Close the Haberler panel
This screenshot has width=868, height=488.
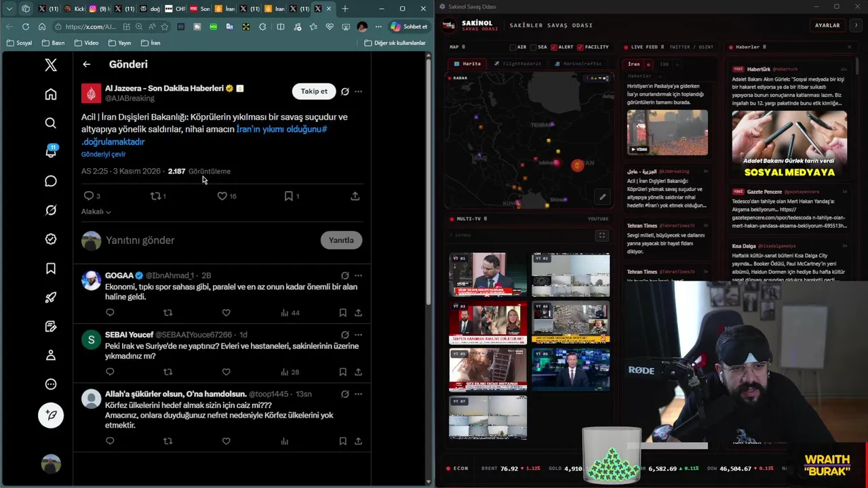[849, 47]
